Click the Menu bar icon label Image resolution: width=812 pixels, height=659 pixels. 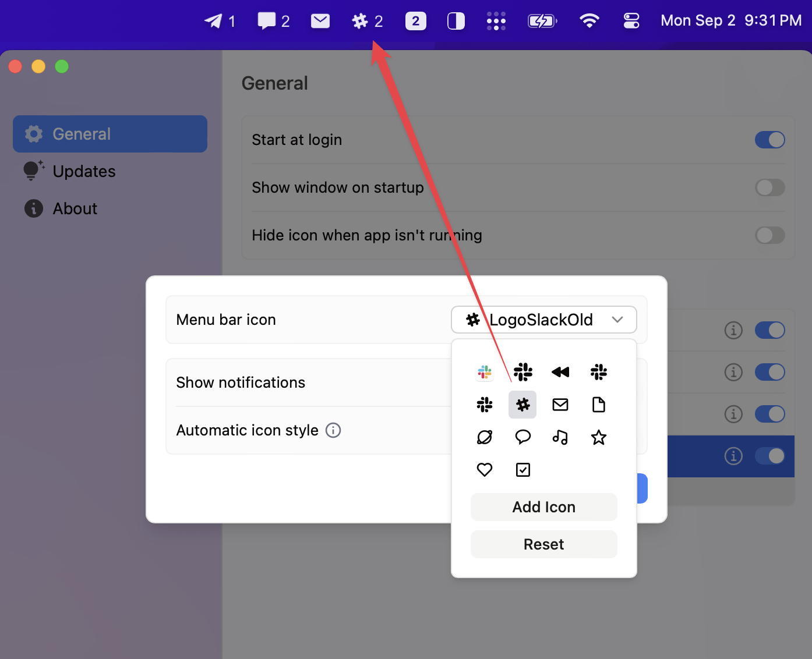[x=226, y=320]
